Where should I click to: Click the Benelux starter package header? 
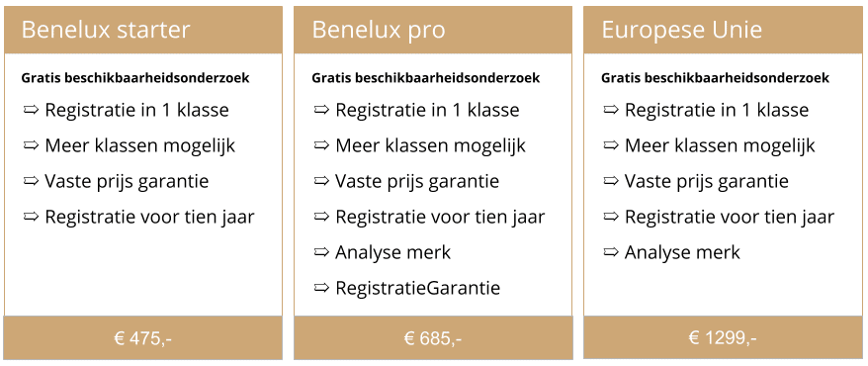[142, 30]
